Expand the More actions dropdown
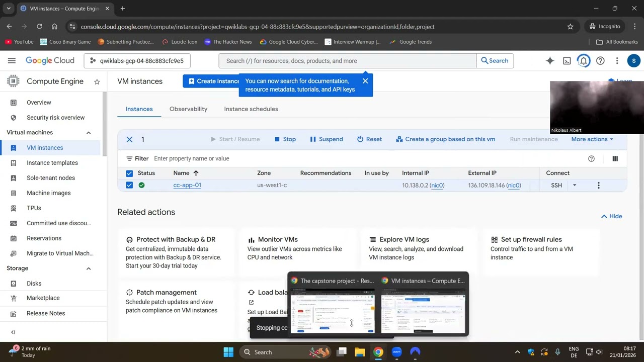The image size is (644, 362). point(592,139)
